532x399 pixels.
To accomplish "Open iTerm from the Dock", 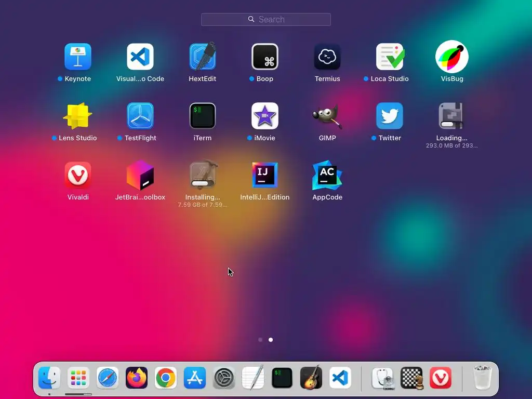I will coord(282,378).
